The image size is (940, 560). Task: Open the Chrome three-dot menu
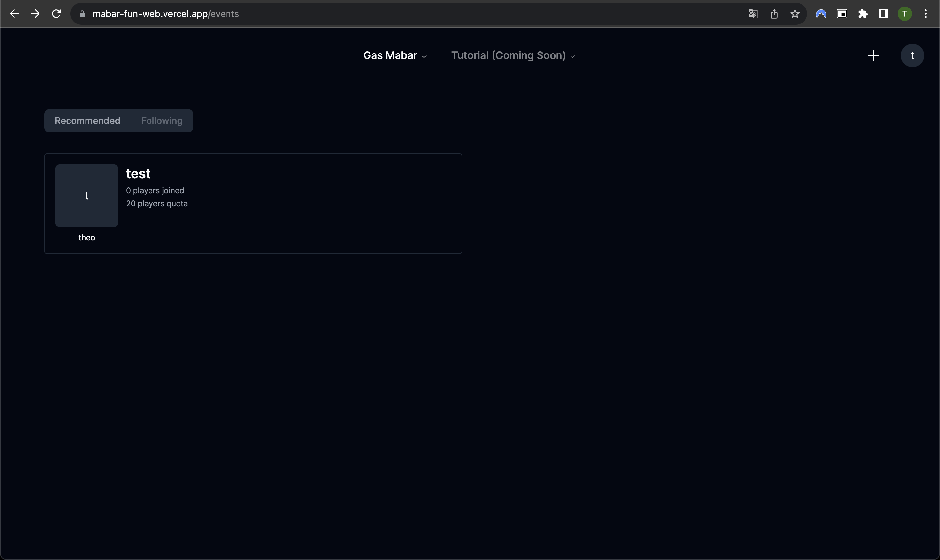pyautogui.click(x=926, y=14)
